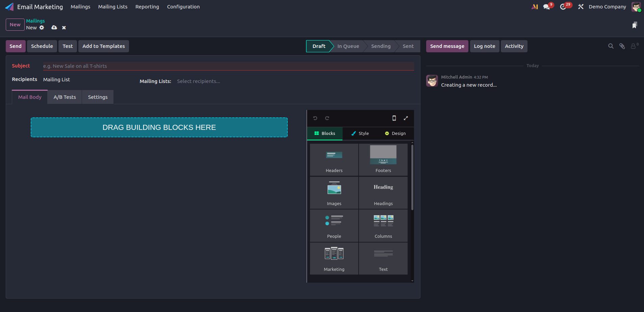Open the followers icon

[x=634, y=46]
